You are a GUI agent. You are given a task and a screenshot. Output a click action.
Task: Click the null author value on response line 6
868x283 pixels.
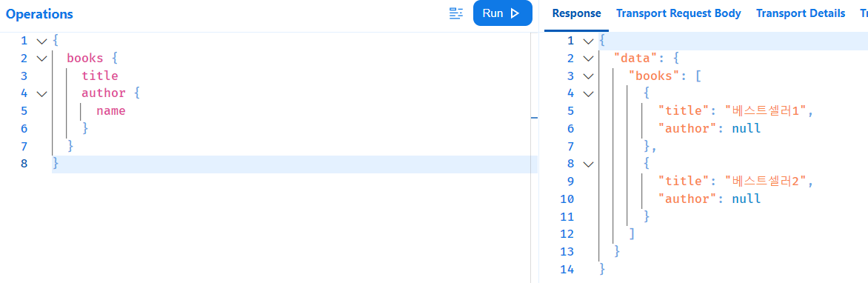point(747,128)
